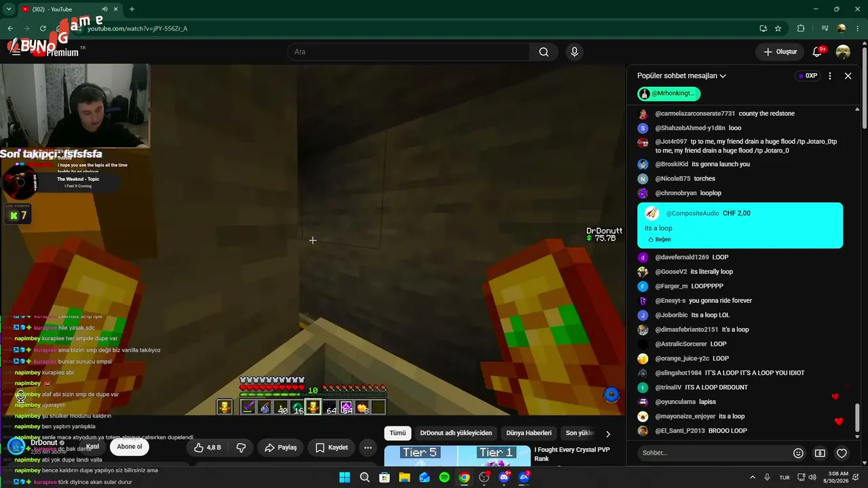
Task: Switch to Chrome in the taskbar
Action: click(464, 477)
